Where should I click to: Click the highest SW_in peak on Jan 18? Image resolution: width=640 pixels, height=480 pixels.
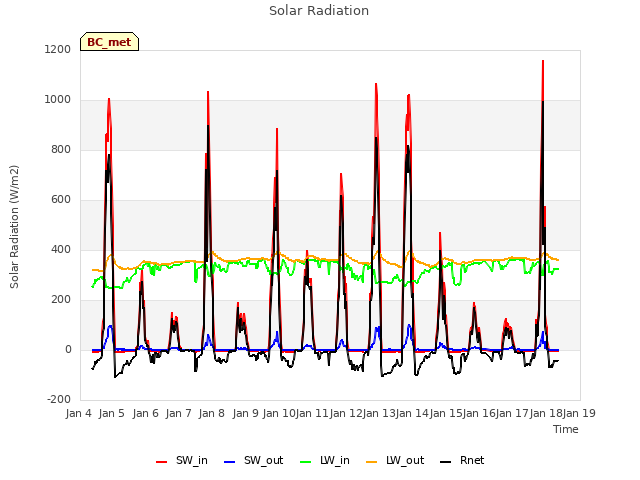(543, 61)
